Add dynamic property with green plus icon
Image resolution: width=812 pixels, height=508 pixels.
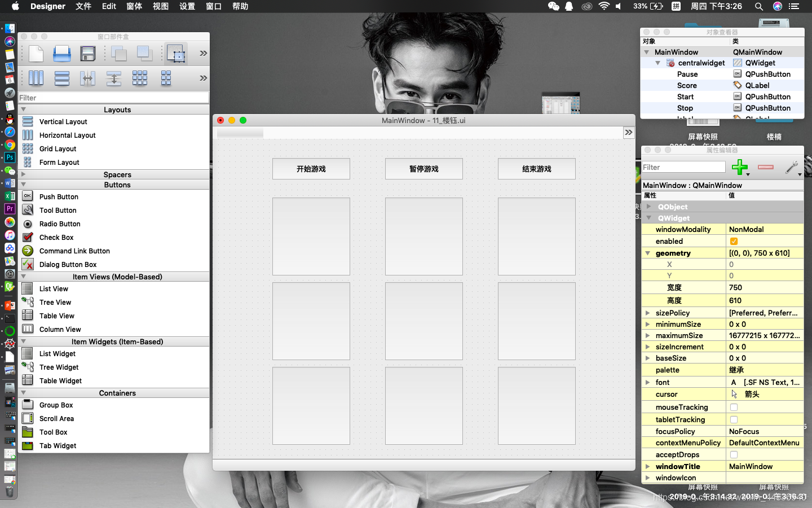pos(740,167)
